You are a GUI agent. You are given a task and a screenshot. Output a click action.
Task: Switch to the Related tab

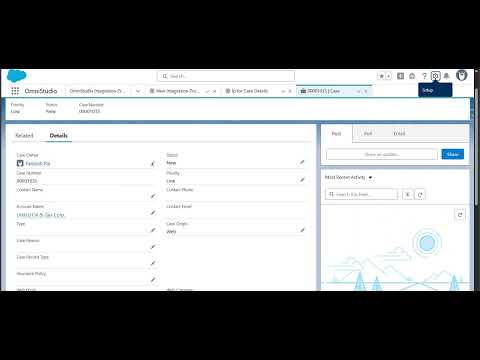[x=24, y=135]
